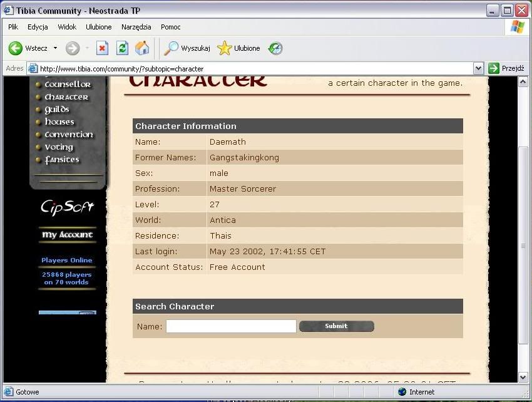The width and height of the screenshot is (532, 402).
Task: Open the Wstecz history dropdown arrow
Action: (x=55, y=48)
